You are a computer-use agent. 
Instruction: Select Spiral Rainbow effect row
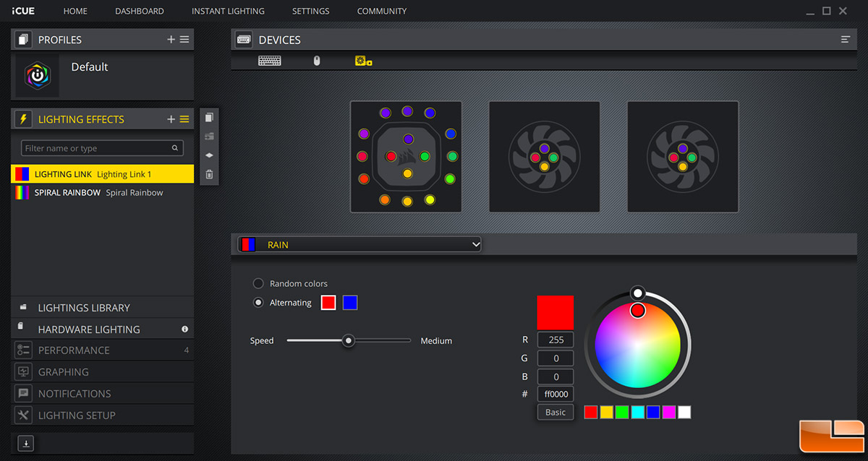(103, 192)
